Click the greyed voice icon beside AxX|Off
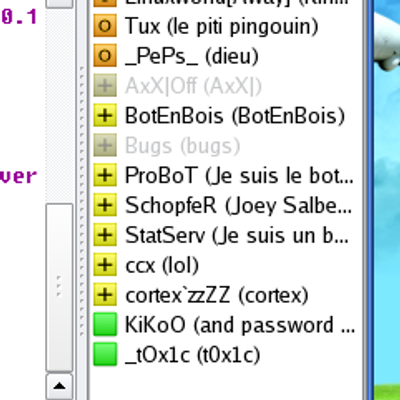Image resolution: width=400 pixels, height=400 pixels. (105, 86)
